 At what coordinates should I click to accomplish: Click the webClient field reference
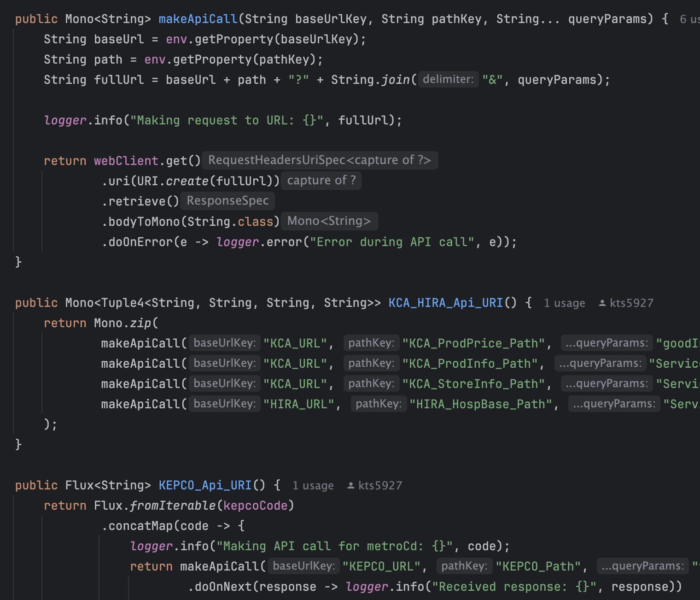pos(126,161)
